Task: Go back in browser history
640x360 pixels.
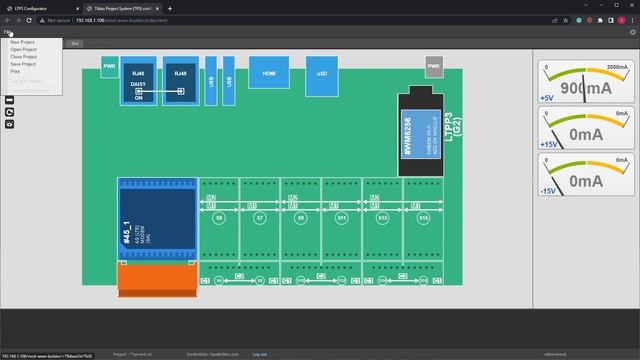Action: pyautogui.click(x=7, y=20)
